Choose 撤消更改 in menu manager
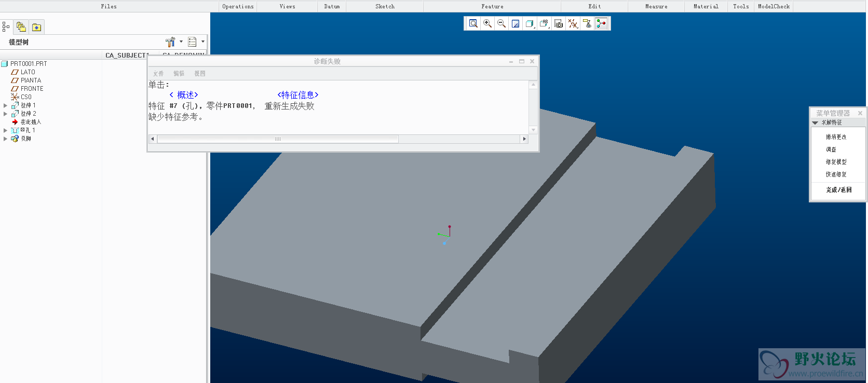Viewport: 868px width, 383px height. click(x=836, y=137)
